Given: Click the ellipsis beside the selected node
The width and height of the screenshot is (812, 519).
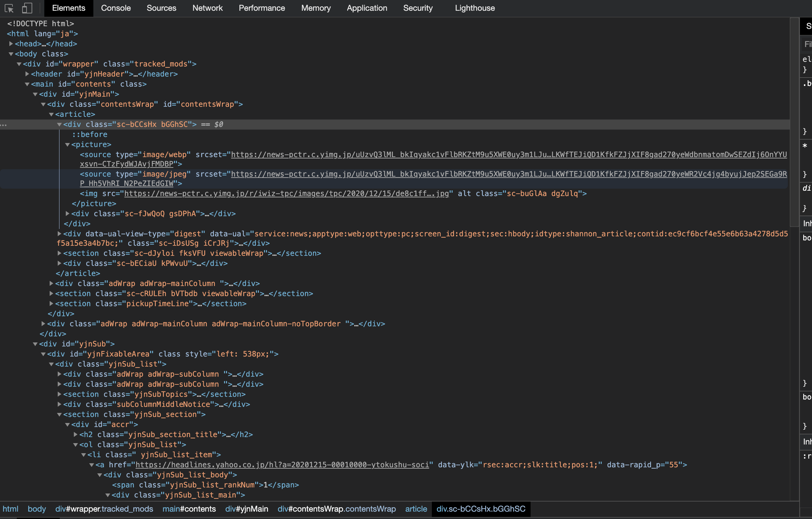Looking at the screenshot, I should pyautogui.click(x=4, y=125).
